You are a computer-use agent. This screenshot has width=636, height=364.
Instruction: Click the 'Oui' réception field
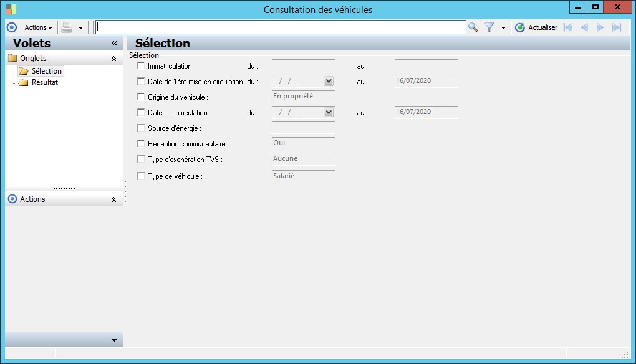coord(304,143)
